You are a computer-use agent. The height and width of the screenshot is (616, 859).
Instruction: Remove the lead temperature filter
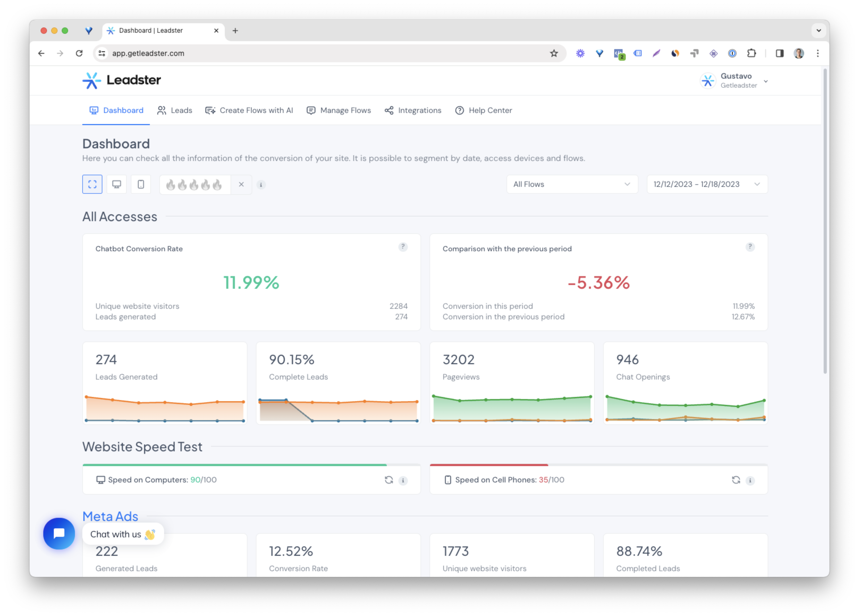(241, 184)
